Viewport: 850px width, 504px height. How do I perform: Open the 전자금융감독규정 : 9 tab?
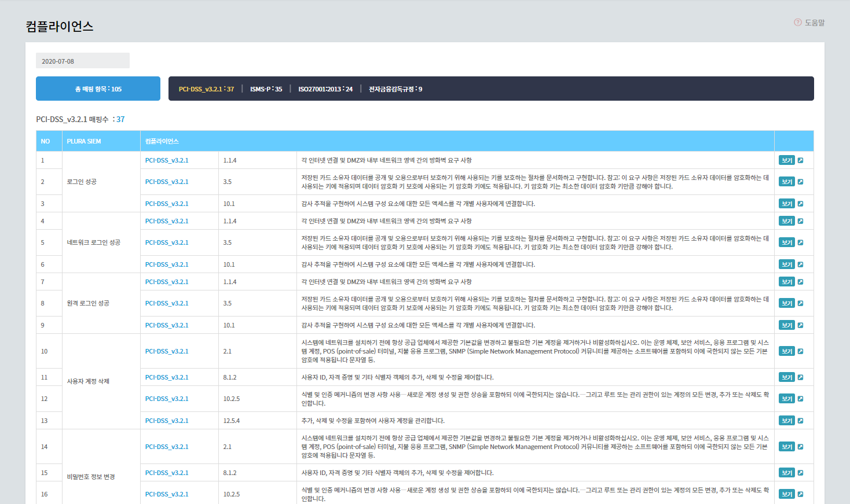[395, 89]
